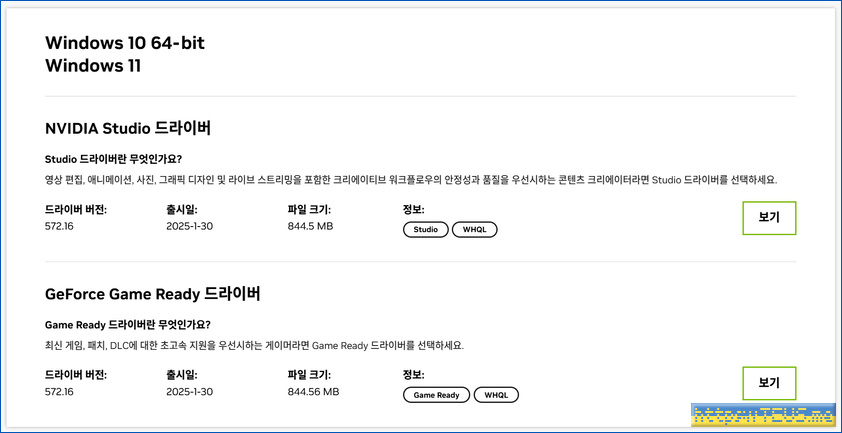
Task: Click the Studio tag badge
Action: click(426, 230)
